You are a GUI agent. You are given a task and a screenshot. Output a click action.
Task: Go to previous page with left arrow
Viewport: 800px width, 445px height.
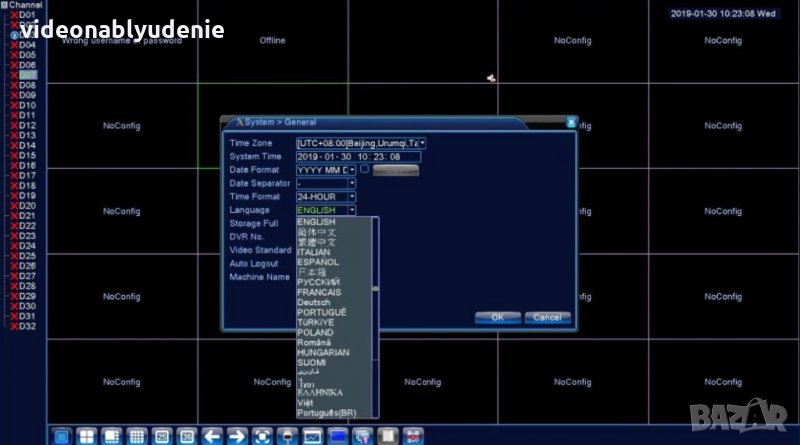[x=212, y=436]
